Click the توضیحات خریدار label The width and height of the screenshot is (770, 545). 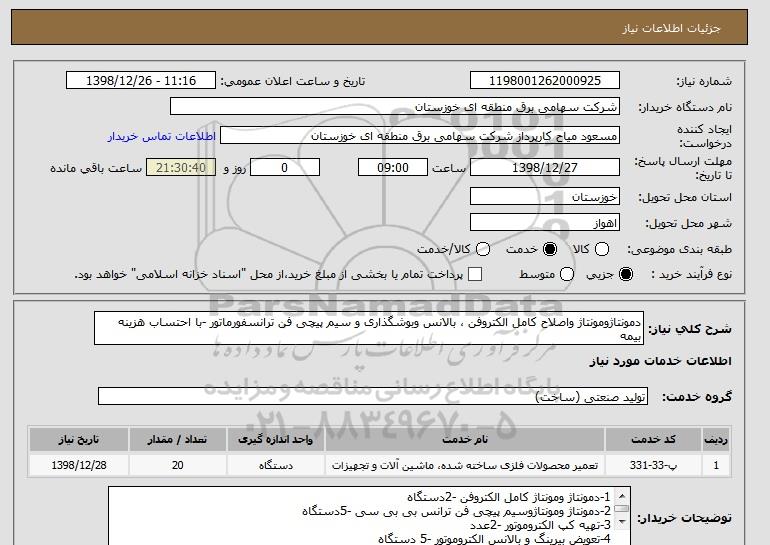[x=684, y=518]
